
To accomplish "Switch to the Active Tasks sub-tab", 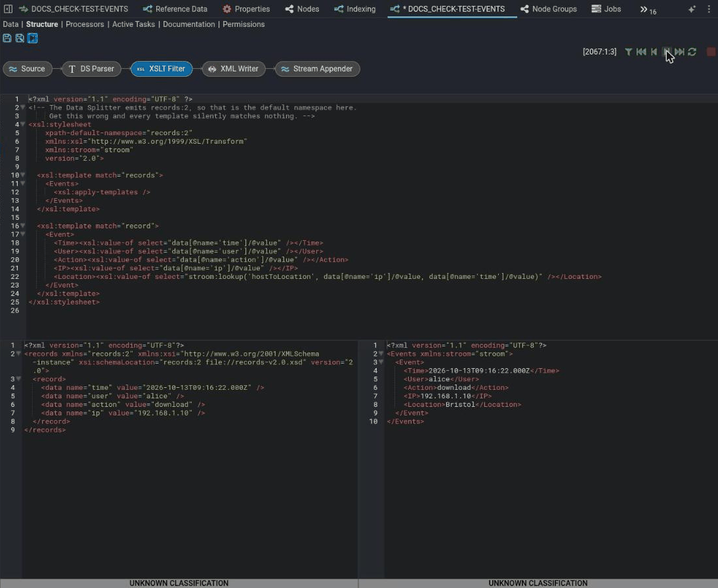I will click(x=133, y=24).
